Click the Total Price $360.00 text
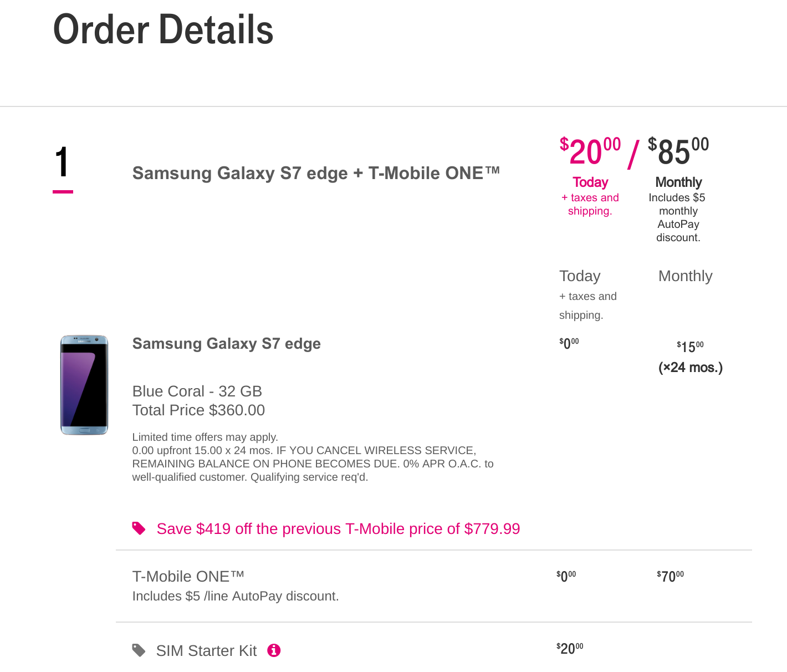Screen dimensions: 787x672 pos(198,410)
